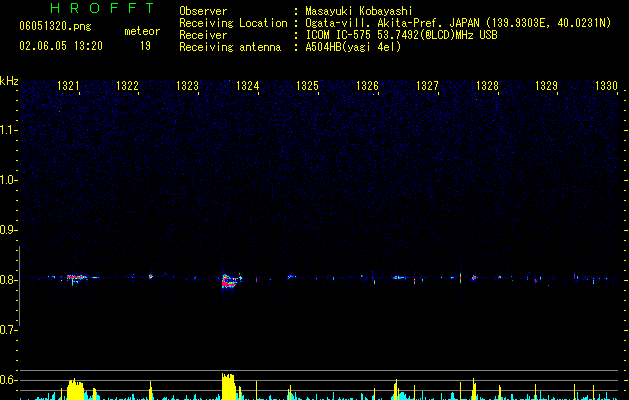Click the large meteor echo just before 1324

point(230,281)
